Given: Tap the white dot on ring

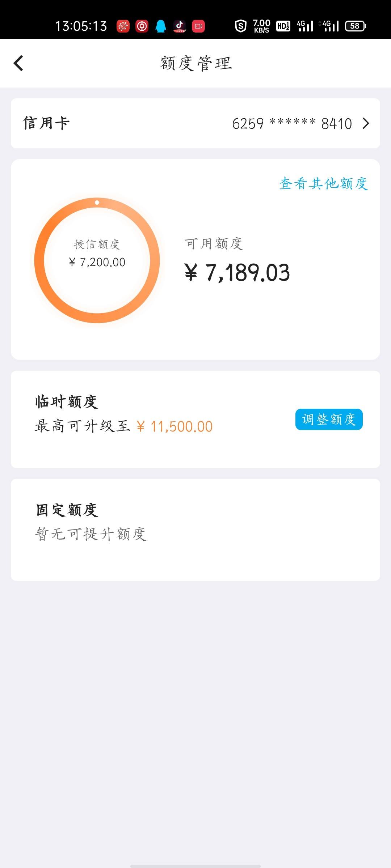Looking at the screenshot, I should click(97, 203).
